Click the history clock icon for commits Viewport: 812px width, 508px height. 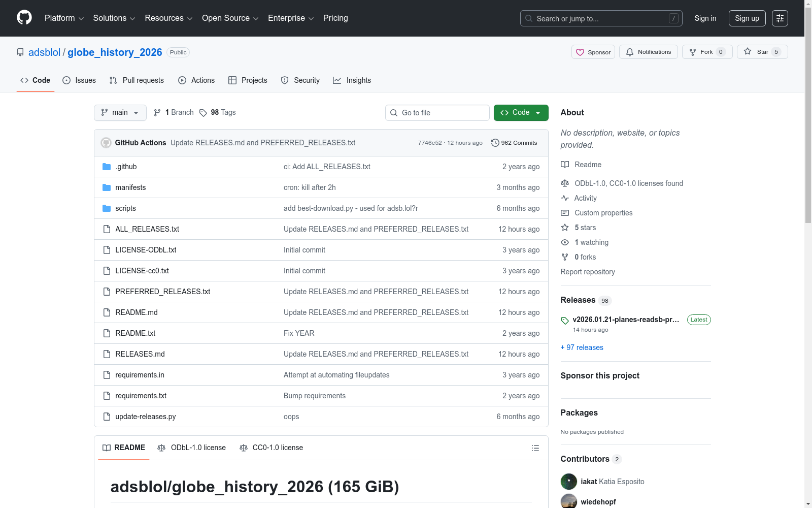pyautogui.click(x=495, y=143)
